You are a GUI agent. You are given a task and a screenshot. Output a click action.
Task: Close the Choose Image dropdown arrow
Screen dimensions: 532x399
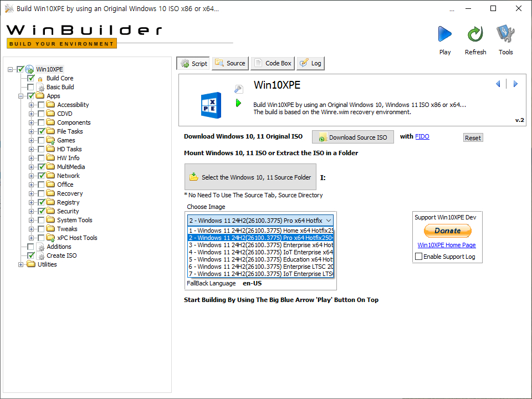[x=329, y=221]
